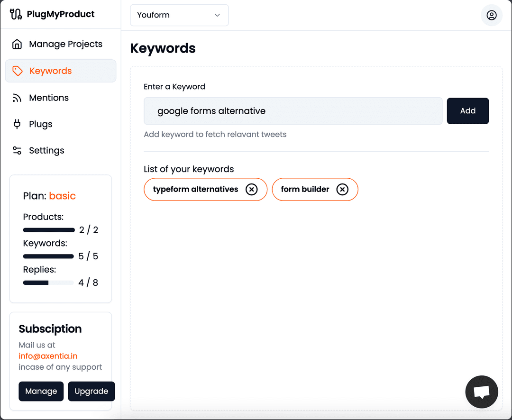This screenshot has height=420, width=512.
Task: Click the feed icon beside Mentions
Action: coord(17,98)
